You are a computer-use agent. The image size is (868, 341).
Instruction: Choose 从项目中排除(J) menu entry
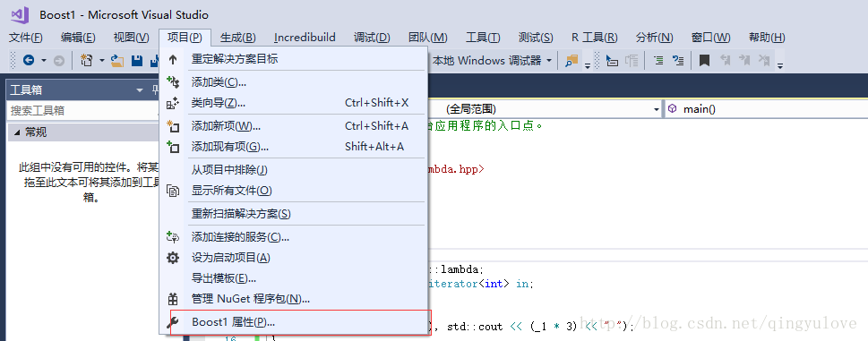click(x=294, y=170)
